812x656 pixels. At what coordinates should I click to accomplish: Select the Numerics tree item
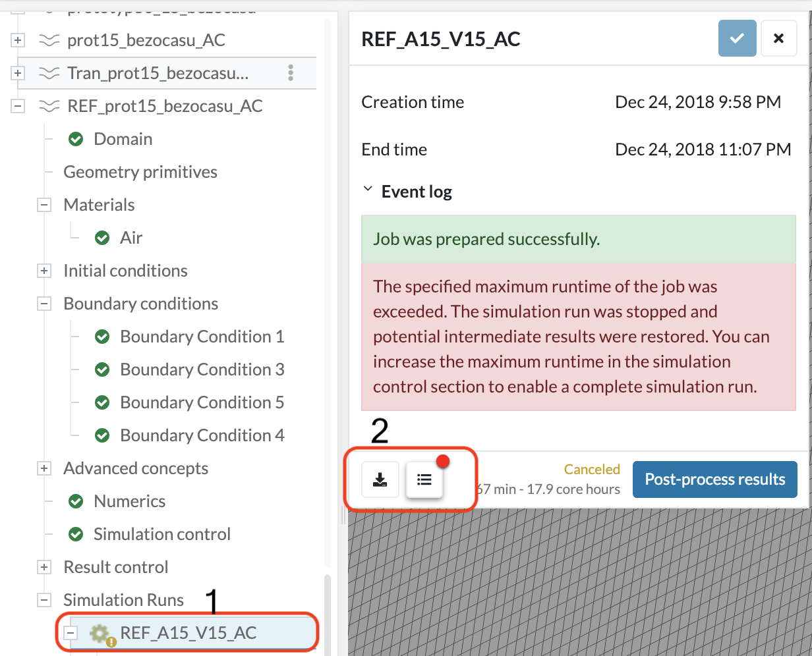[x=129, y=501]
